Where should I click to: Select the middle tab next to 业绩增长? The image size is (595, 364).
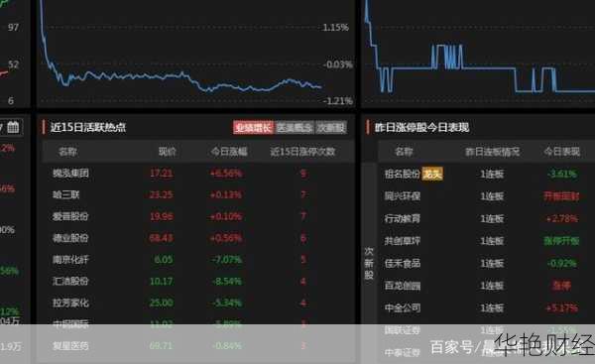(x=295, y=128)
